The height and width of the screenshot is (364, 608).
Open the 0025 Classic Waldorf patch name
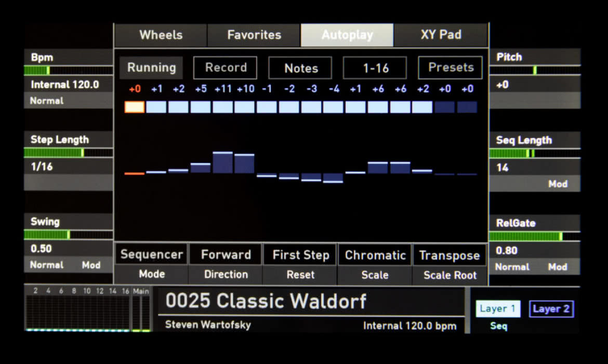pos(266,301)
